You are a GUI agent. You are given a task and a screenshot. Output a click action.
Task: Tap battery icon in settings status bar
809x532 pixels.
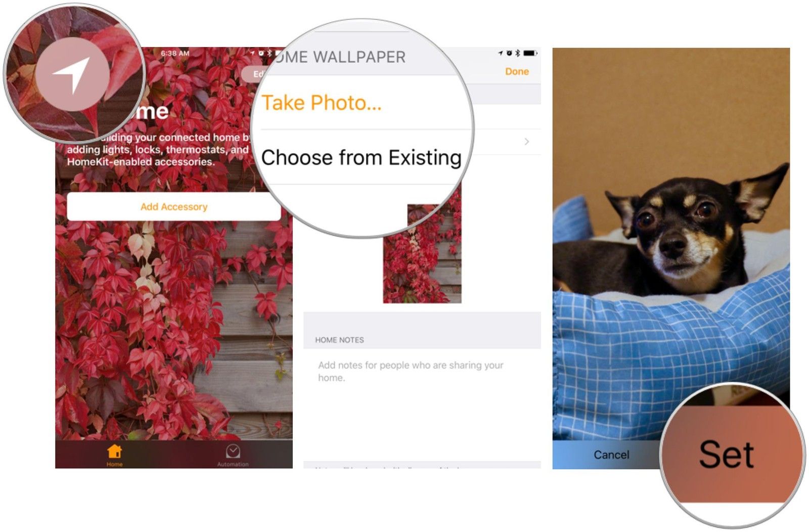530,53
